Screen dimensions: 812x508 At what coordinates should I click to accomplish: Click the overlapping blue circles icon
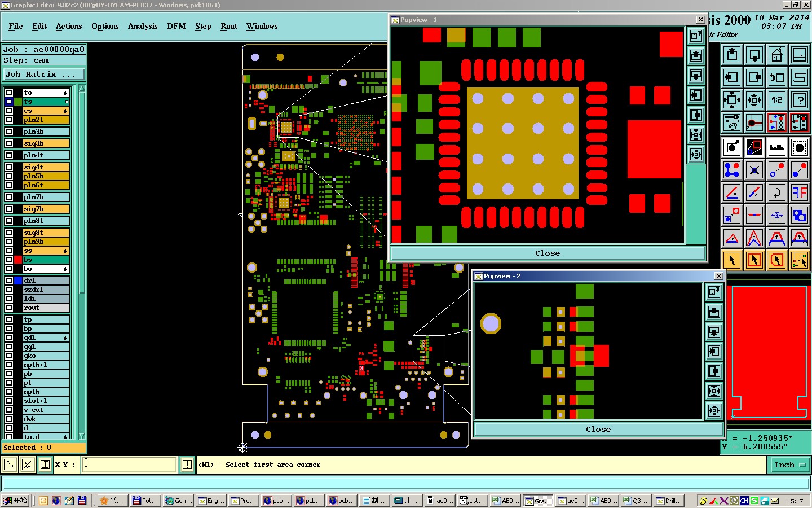pos(800,215)
